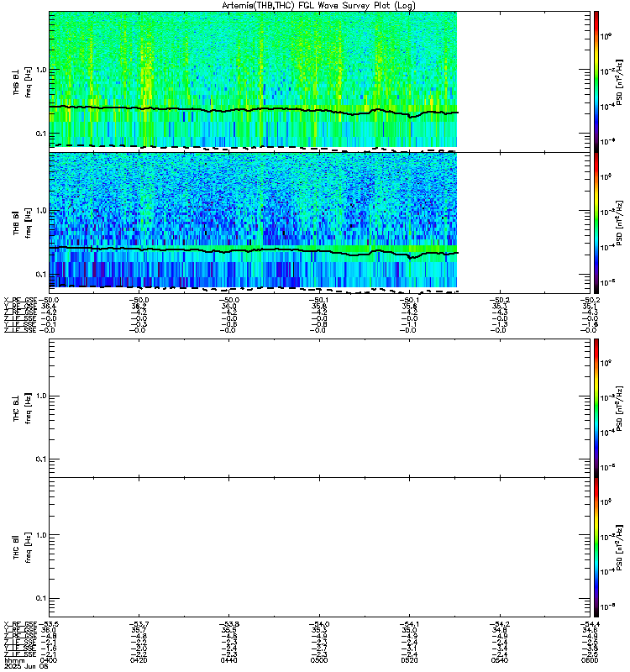Image resolution: width=630 pixels, height=672 pixels.
Task: Click the '0520' time tick label
Action: click(x=409, y=660)
